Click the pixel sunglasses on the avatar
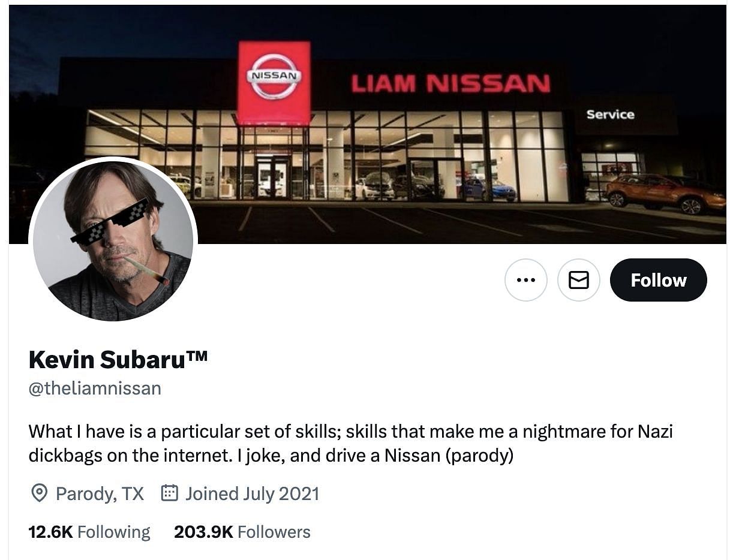Image resolution: width=739 pixels, height=560 pixels. (111, 222)
